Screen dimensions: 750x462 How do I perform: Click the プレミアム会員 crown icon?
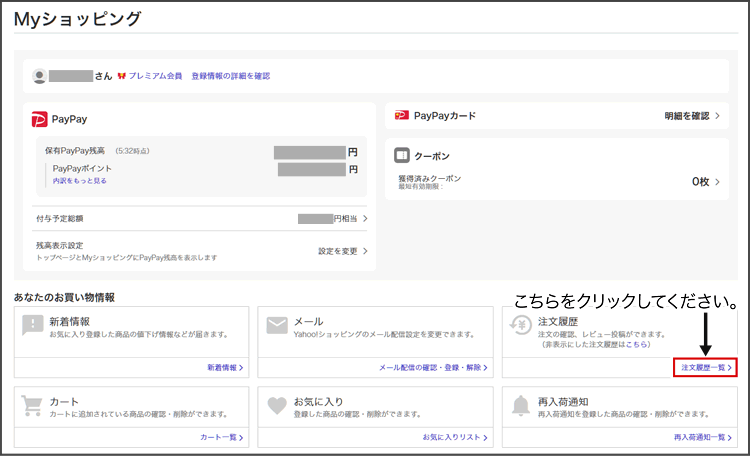(121, 76)
